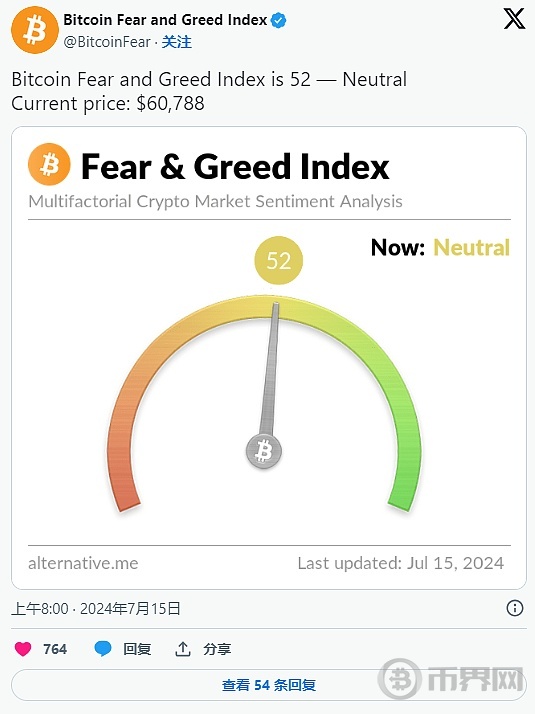The height and width of the screenshot is (714, 535).
Task: Open the X logo in the corner
Action: [514, 20]
